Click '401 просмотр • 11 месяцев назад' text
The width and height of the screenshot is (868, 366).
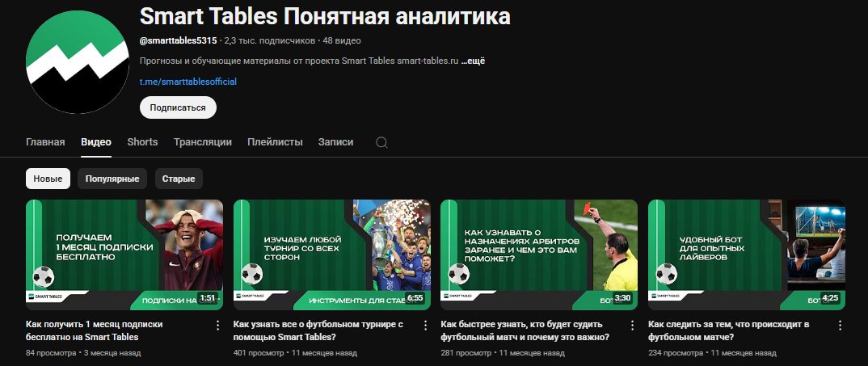pyautogui.click(x=295, y=353)
